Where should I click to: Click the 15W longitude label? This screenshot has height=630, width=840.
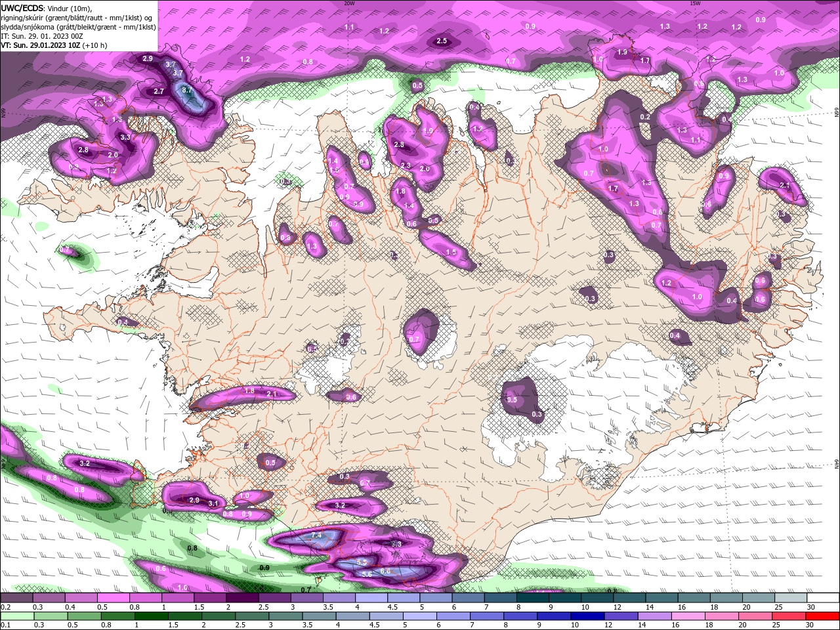click(695, 3)
